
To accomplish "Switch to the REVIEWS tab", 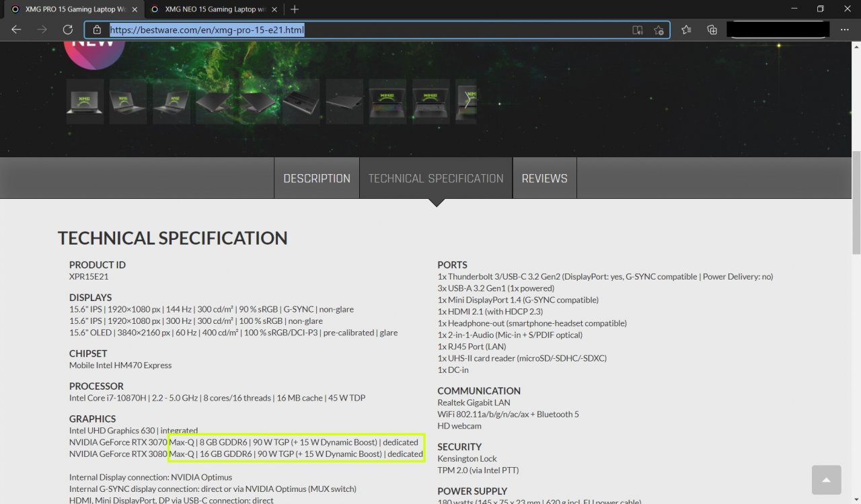I will click(544, 178).
